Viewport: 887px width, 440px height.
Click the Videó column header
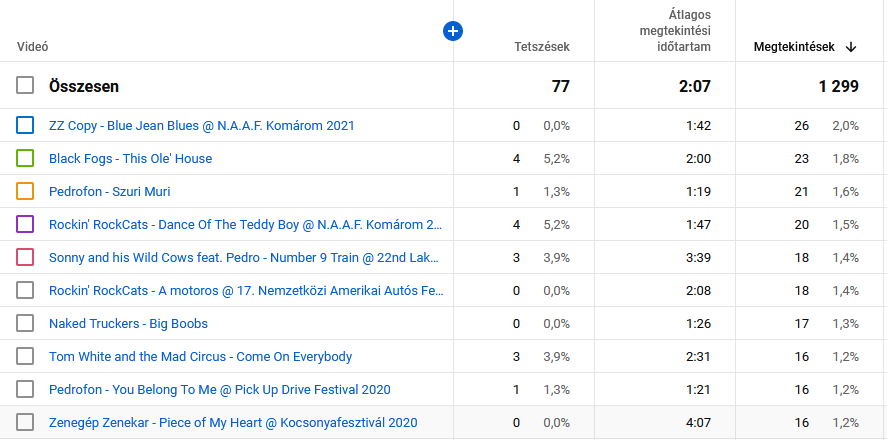click(33, 47)
